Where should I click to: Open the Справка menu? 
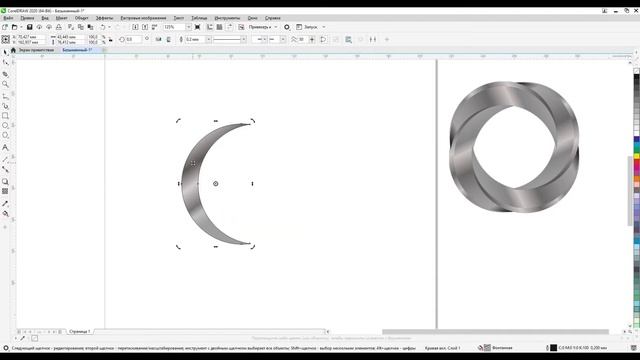coord(273,18)
